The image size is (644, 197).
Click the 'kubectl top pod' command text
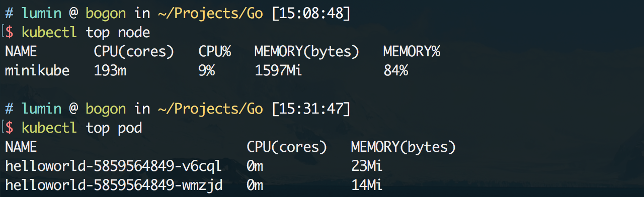pyautogui.click(x=82, y=128)
